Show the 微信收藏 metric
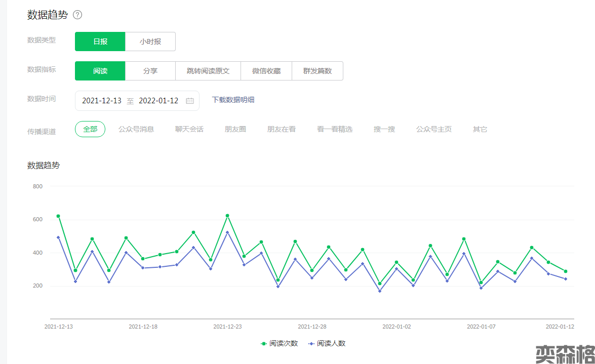The height and width of the screenshot is (364, 595). click(266, 71)
